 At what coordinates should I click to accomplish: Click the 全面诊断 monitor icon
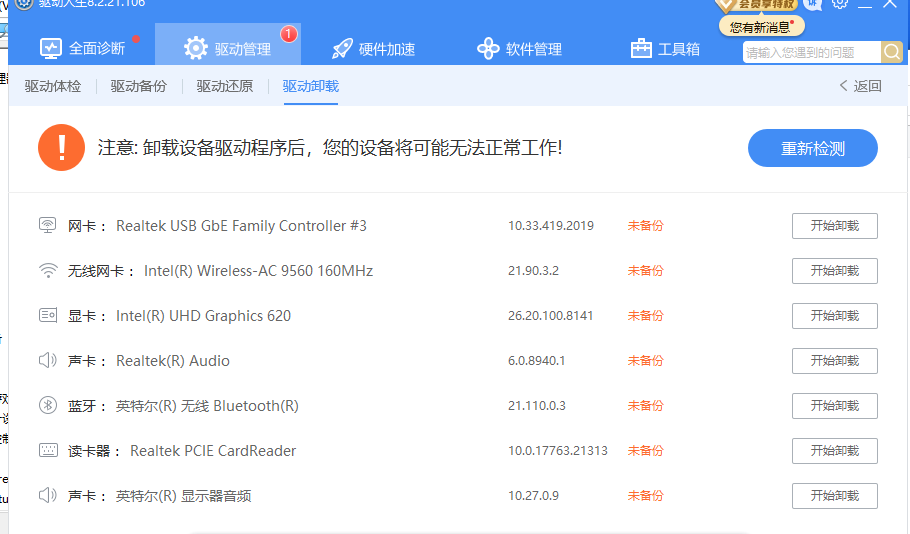[50, 49]
